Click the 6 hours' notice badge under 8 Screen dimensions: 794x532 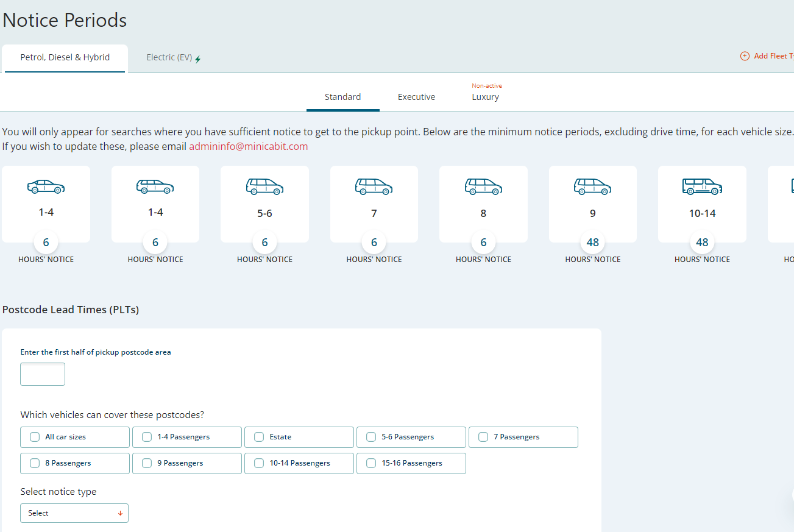point(483,243)
